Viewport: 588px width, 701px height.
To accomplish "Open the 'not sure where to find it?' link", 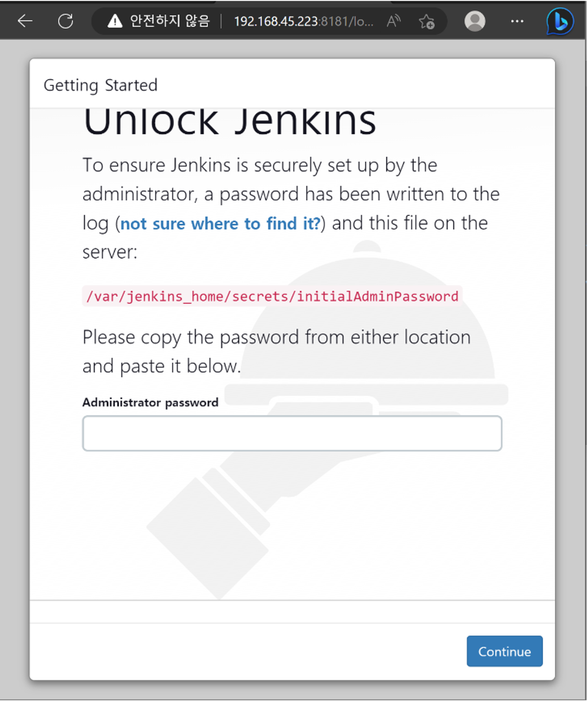I will pos(220,223).
